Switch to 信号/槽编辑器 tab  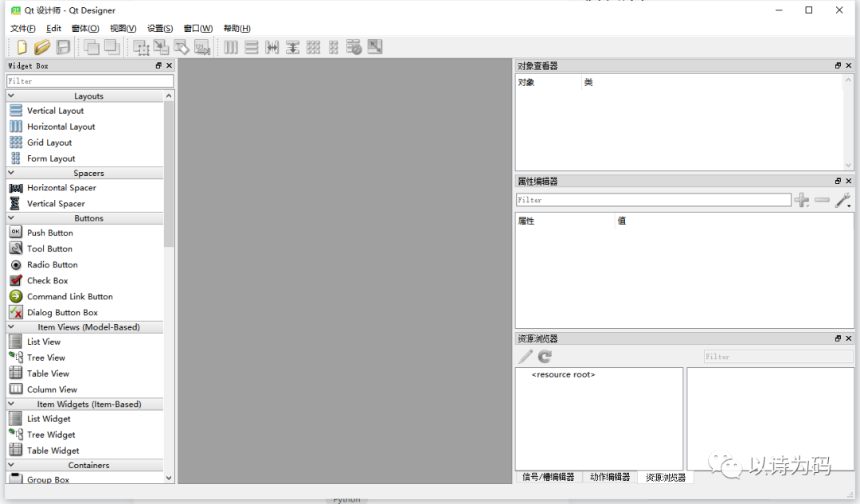coord(549,477)
